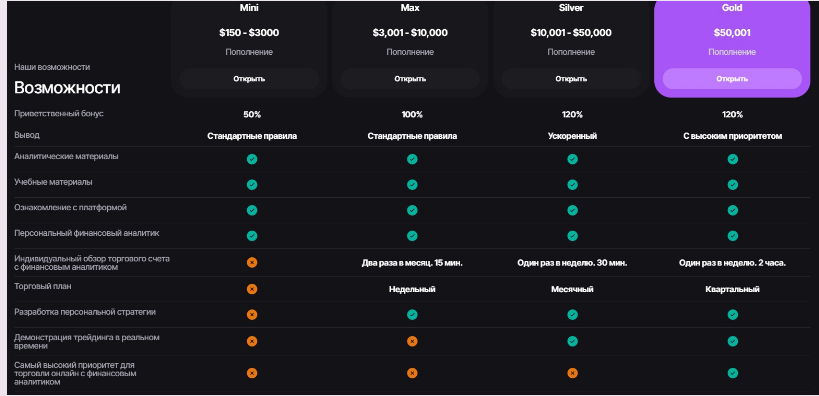This screenshot has height=396, width=819.
Task: Click the Один раз в неделю. 30 мин. cell
Action: point(572,263)
